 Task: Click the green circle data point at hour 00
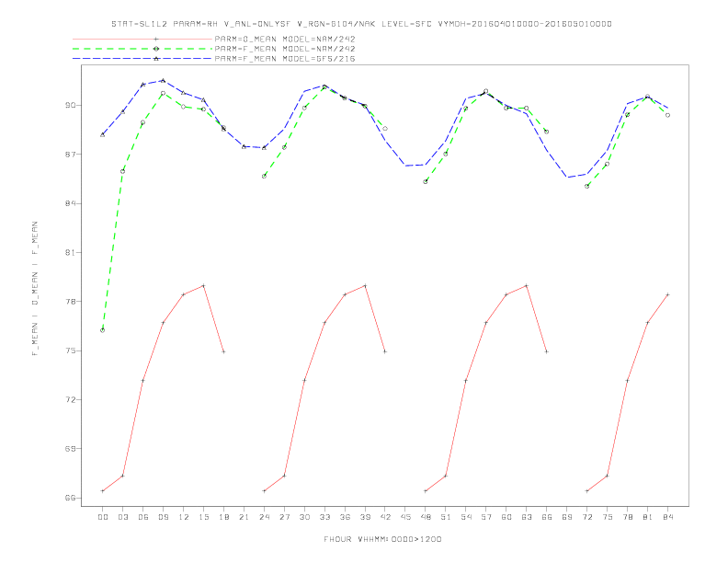[103, 330]
